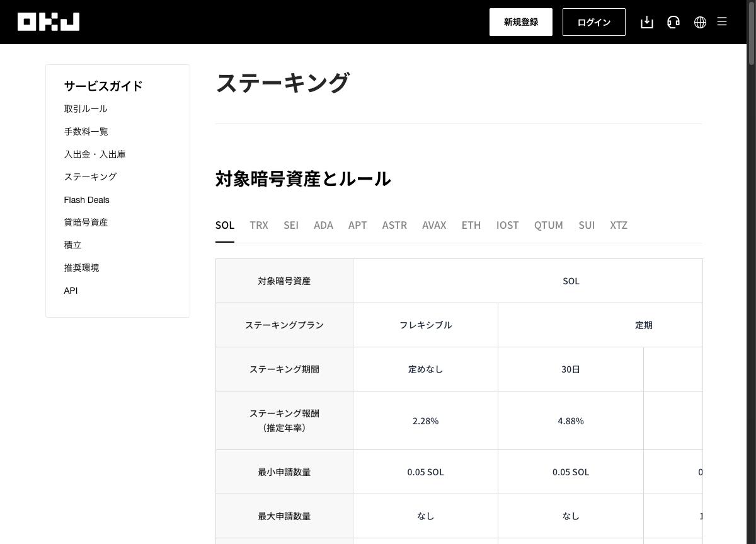Open API sidebar link
The image size is (756, 544).
click(71, 291)
